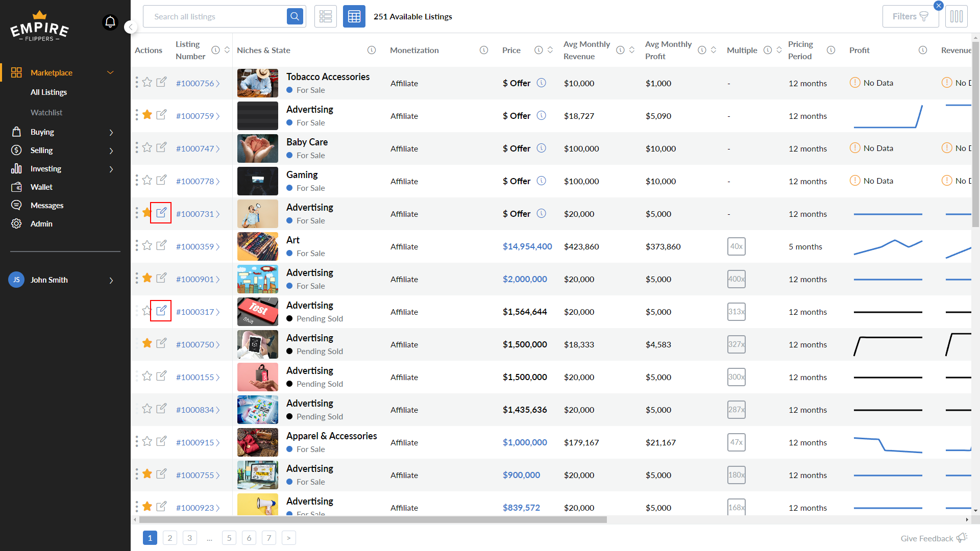Open Tobacco Accessories listing thumbnail
Screen dimensions: 980x551
click(258, 83)
